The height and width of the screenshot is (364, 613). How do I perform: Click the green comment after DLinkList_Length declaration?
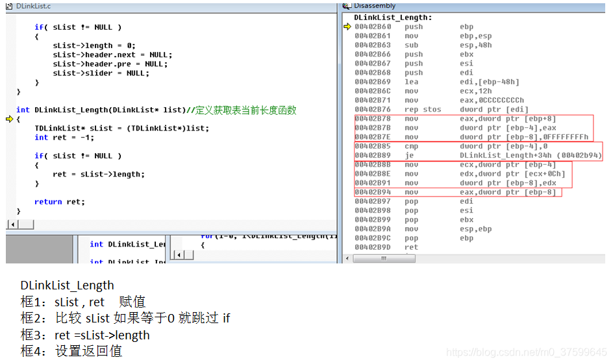pyautogui.click(x=242, y=110)
